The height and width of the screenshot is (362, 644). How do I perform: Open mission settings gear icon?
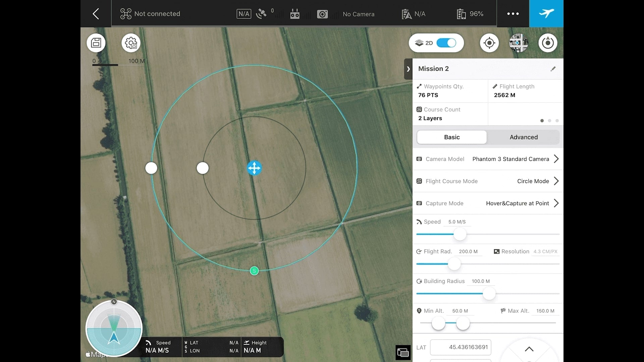131,43
